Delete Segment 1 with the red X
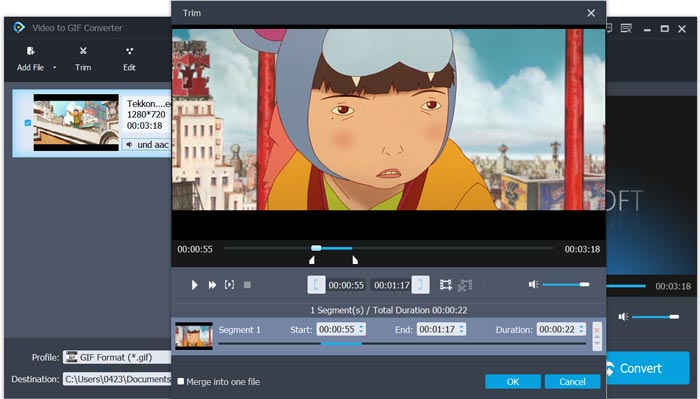Screen dimensions: 700x399 pyautogui.click(x=597, y=330)
